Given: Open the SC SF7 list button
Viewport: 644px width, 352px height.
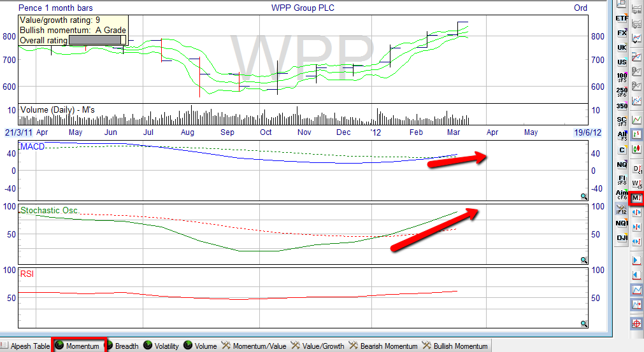Looking at the screenshot, I should (622, 121).
